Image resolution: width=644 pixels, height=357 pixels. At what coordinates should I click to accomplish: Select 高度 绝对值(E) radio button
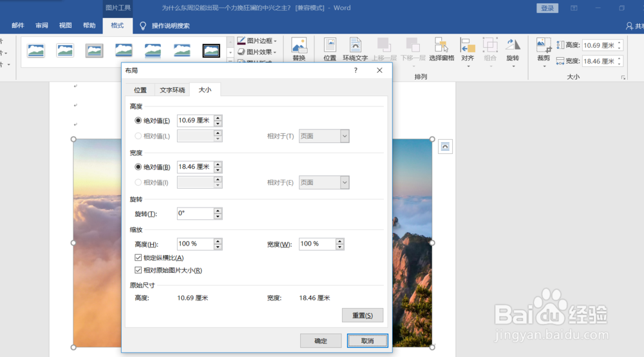pyautogui.click(x=138, y=121)
